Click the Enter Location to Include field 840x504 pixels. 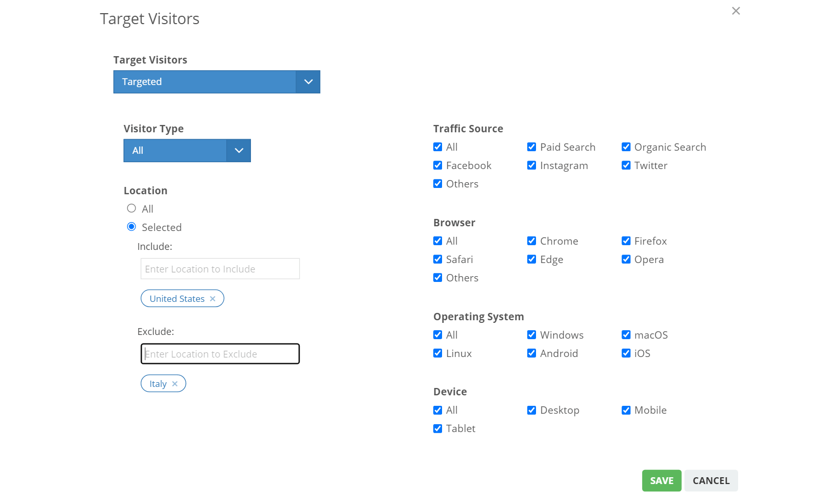(220, 269)
